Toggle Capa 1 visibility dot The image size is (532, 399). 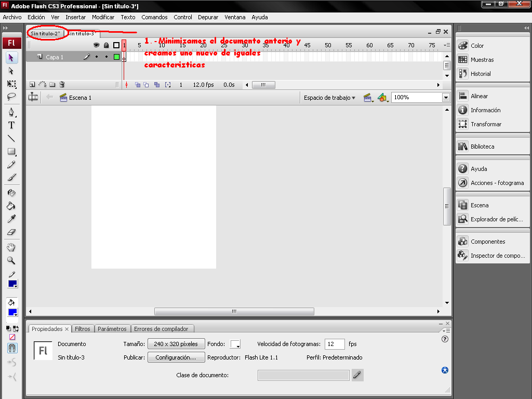pos(97,57)
